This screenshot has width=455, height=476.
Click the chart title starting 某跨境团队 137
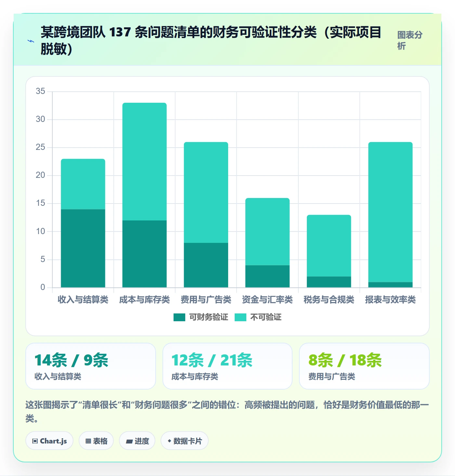pos(211,40)
